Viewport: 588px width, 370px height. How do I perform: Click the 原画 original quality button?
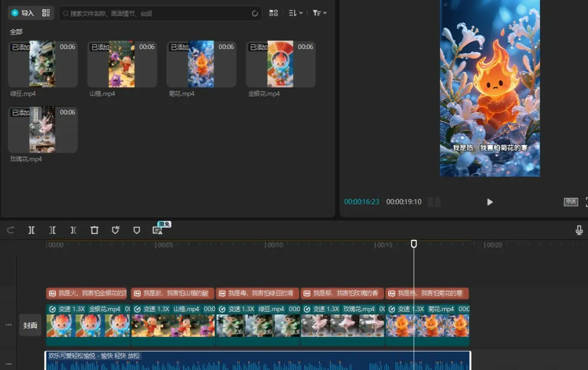coord(571,202)
